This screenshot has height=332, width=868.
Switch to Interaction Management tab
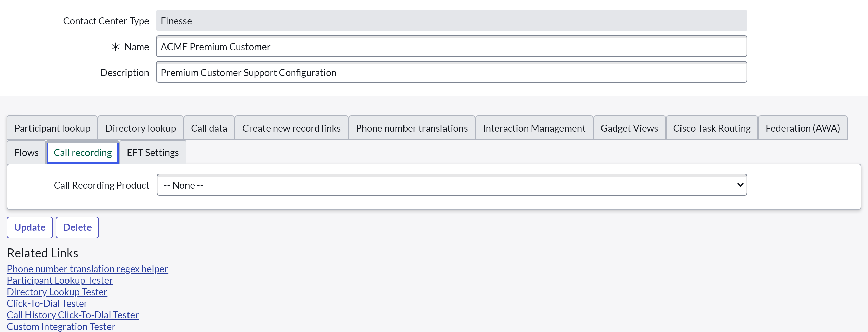click(534, 128)
